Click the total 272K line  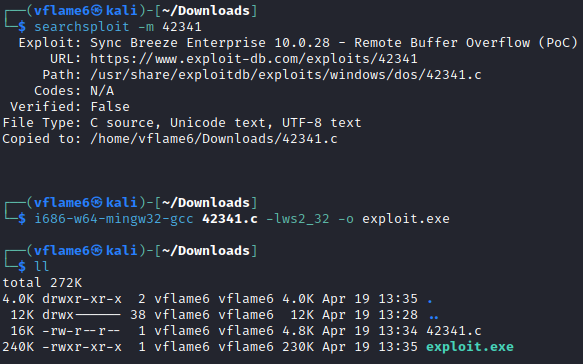click(42, 283)
